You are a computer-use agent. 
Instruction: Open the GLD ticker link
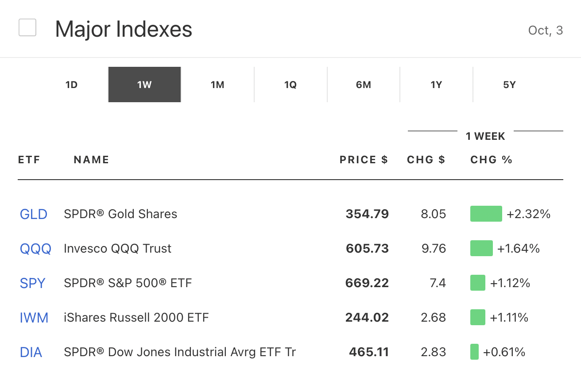[34, 214]
